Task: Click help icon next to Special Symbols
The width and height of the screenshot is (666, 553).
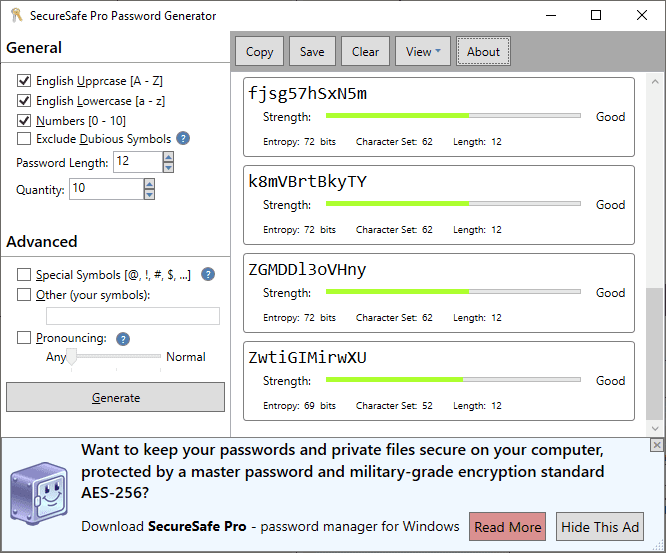Action: coord(208,274)
